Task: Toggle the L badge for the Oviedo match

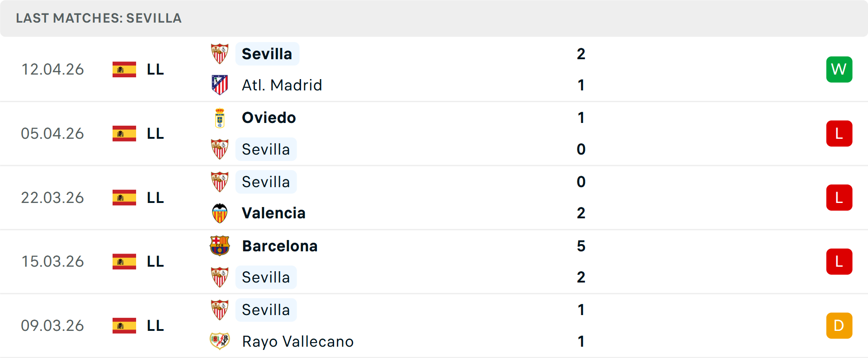Action: pyautogui.click(x=839, y=133)
